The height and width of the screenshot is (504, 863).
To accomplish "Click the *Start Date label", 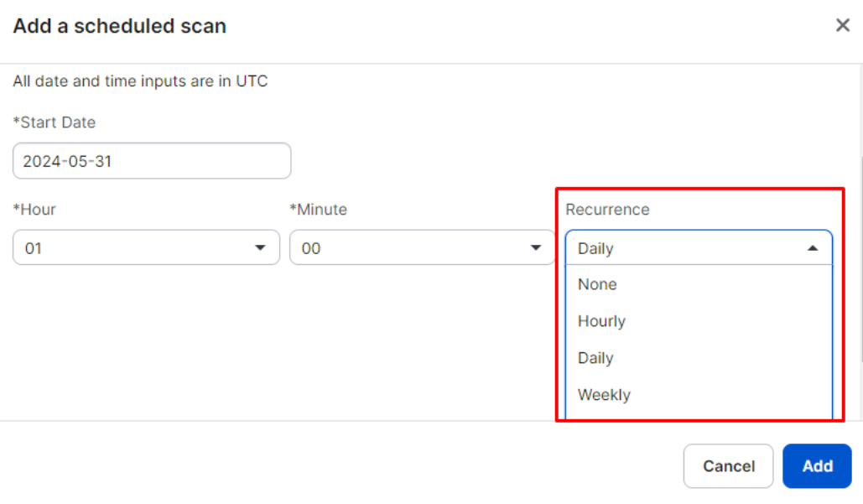I will point(55,122).
